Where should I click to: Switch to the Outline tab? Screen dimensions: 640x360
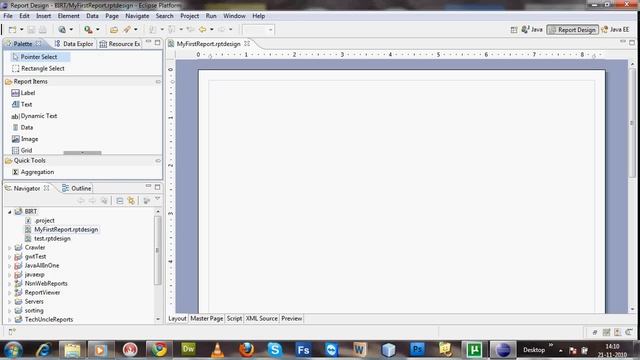77,188
